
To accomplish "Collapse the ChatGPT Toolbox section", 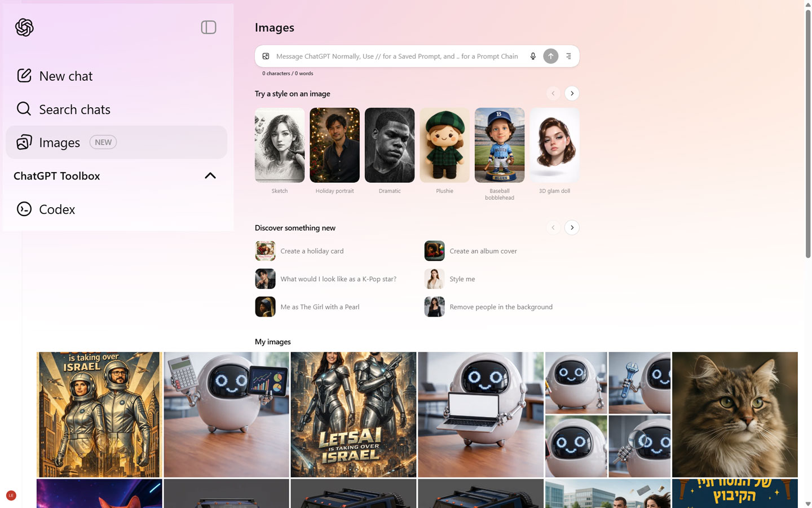I will pyautogui.click(x=210, y=176).
